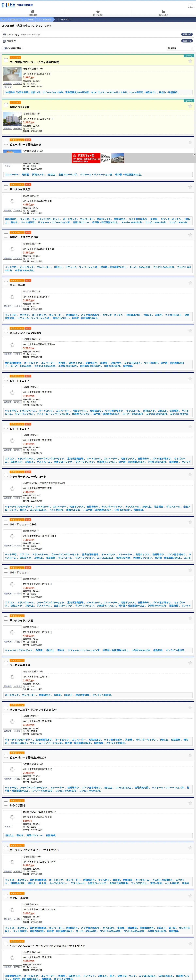The height and width of the screenshot is (980, 196).
Task: Favorite 与野ハウス2号棟 with star
Action: 190,106
